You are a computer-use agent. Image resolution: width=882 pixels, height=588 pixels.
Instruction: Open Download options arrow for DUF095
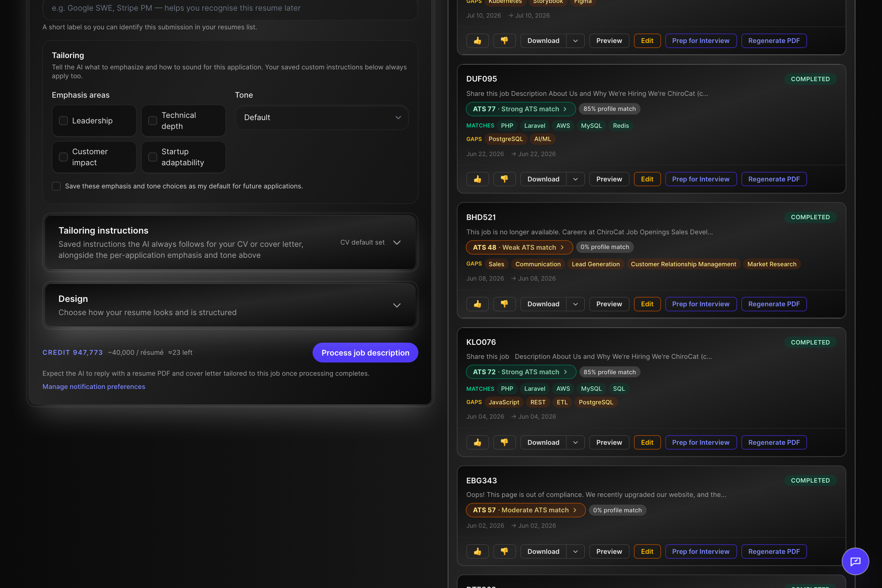pos(575,179)
